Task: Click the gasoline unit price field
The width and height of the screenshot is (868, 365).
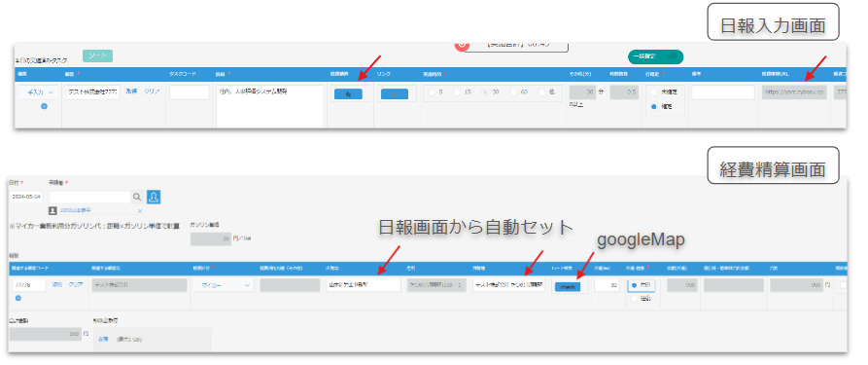Action: pyautogui.click(x=211, y=239)
